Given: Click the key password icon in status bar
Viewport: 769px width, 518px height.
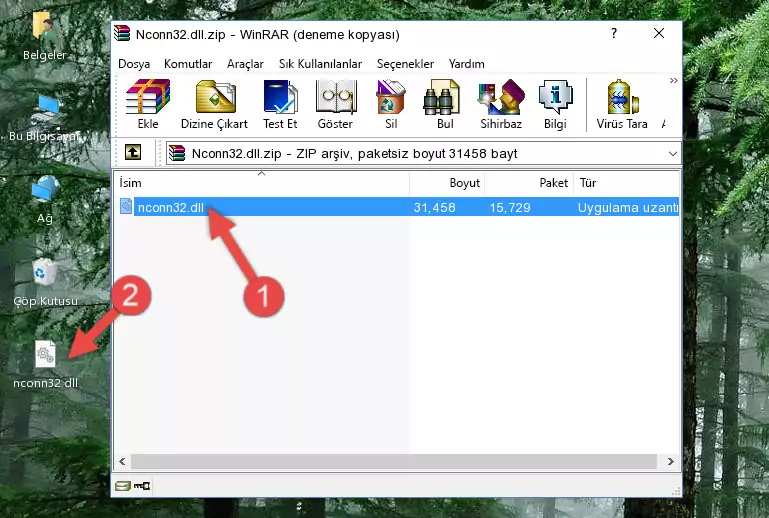Looking at the screenshot, I should (x=142, y=486).
